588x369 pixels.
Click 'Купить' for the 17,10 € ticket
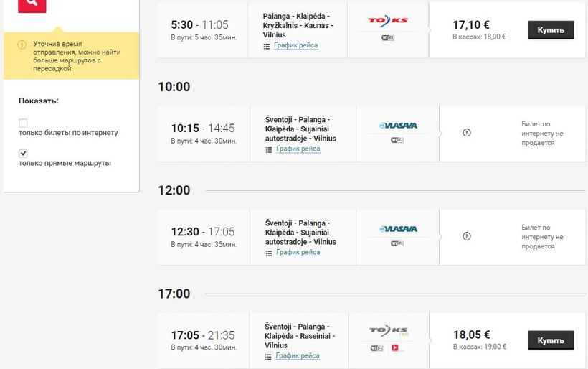coord(551,30)
